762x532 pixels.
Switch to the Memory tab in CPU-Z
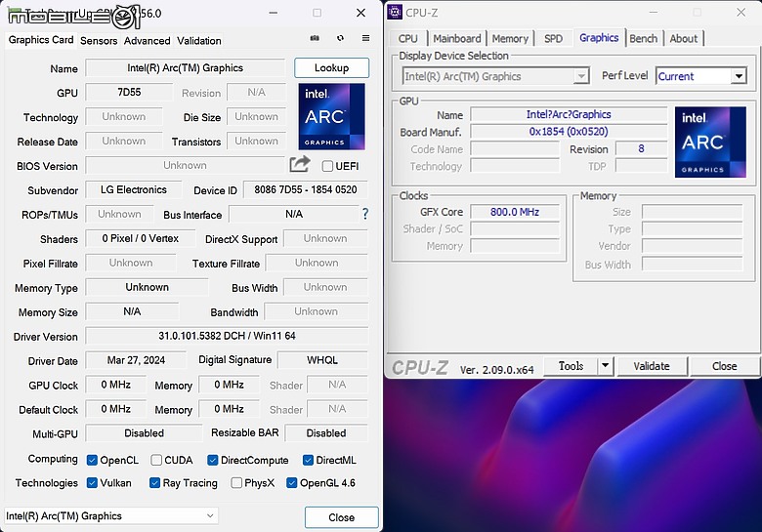510,39
